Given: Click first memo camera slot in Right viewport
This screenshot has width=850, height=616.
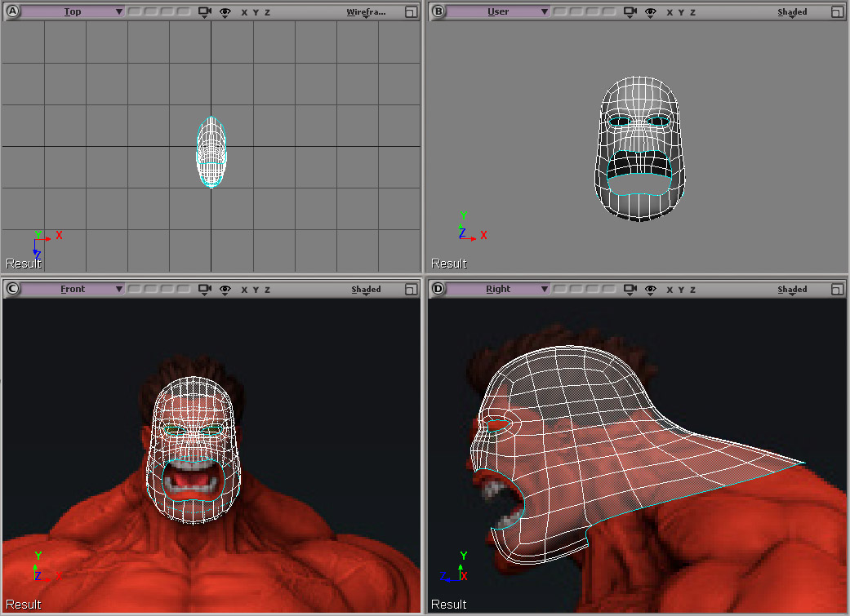Looking at the screenshot, I should [x=560, y=289].
